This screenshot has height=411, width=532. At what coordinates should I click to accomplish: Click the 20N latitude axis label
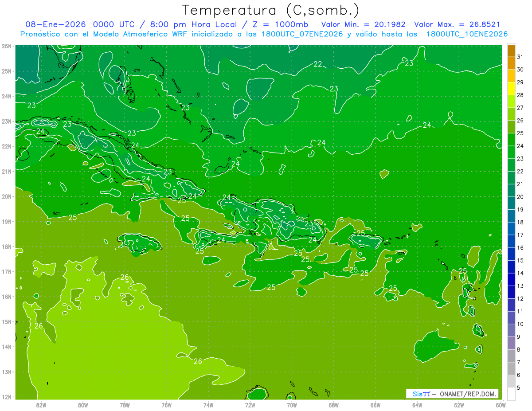7,196
